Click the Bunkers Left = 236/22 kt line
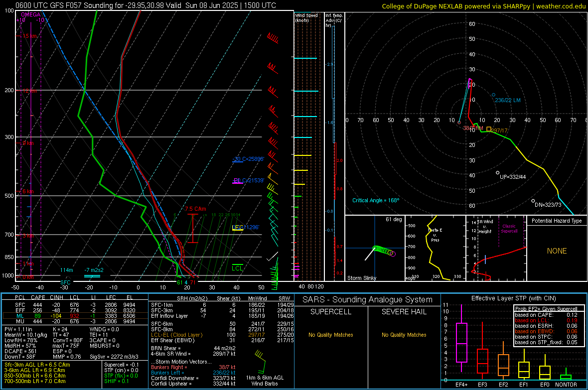This screenshot has width=588, height=390. pyautogui.click(x=193, y=373)
